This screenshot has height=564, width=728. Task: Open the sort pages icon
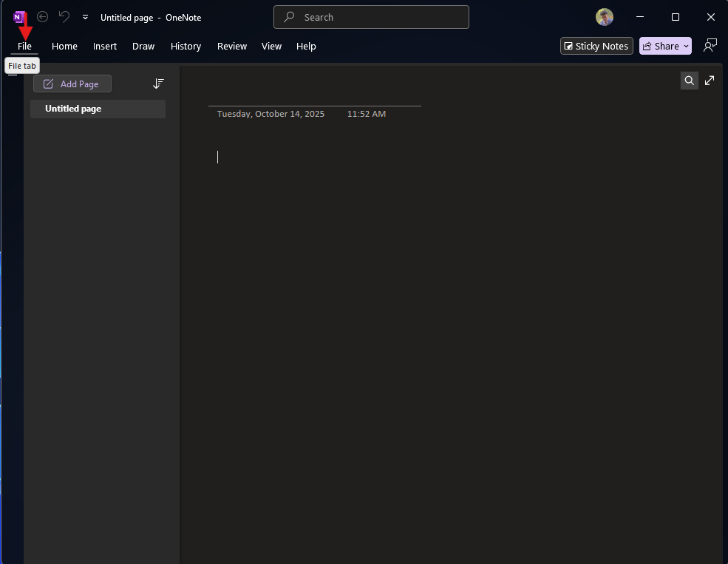point(158,84)
